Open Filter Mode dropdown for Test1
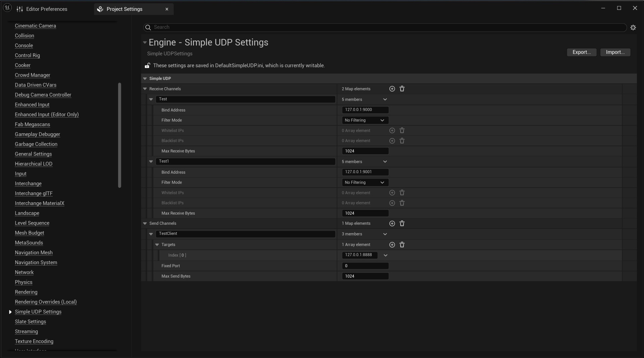The image size is (644, 358). pos(365,183)
